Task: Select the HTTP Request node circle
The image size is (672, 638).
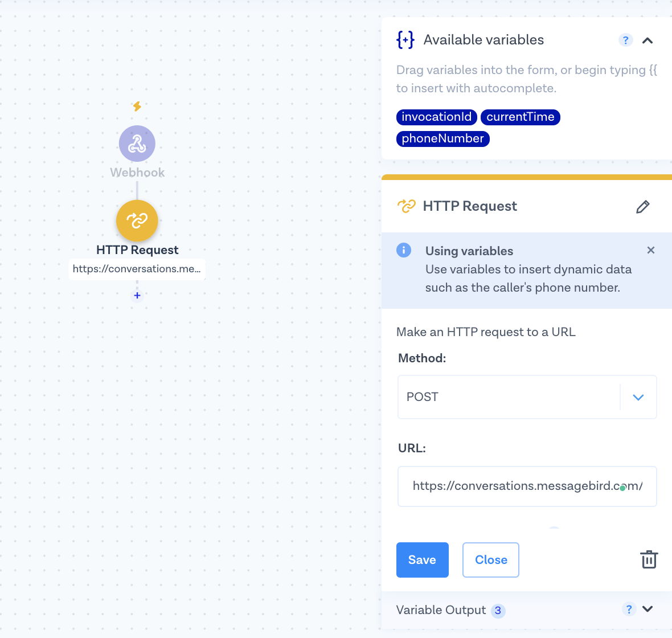Action: tap(137, 220)
